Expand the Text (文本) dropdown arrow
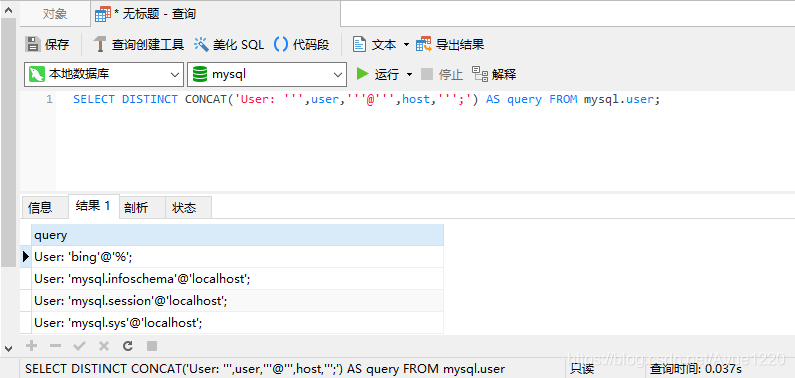Screen dimensions: 795x378 coord(406,45)
